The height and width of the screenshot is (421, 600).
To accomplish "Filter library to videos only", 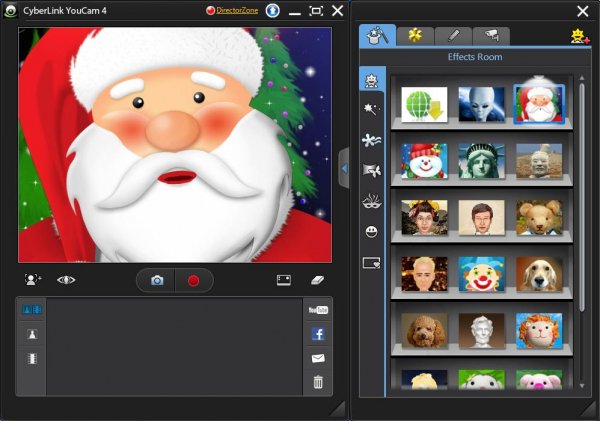I will point(32,359).
